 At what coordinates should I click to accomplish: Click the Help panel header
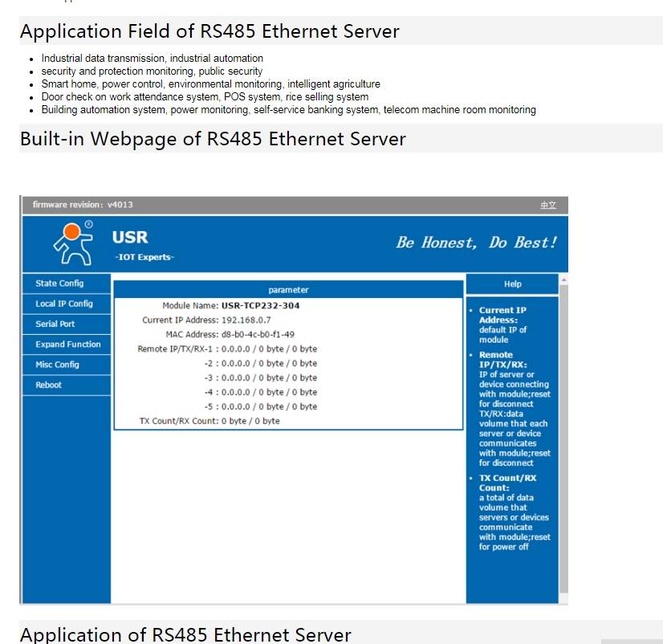pyautogui.click(x=513, y=283)
